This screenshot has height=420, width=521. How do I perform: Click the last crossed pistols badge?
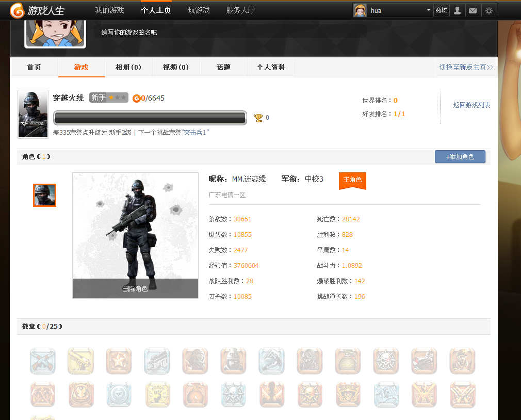462,394
